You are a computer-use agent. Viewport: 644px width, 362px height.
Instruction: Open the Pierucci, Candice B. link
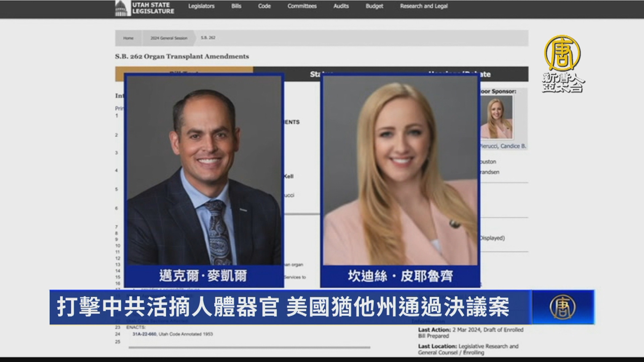coord(503,146)
